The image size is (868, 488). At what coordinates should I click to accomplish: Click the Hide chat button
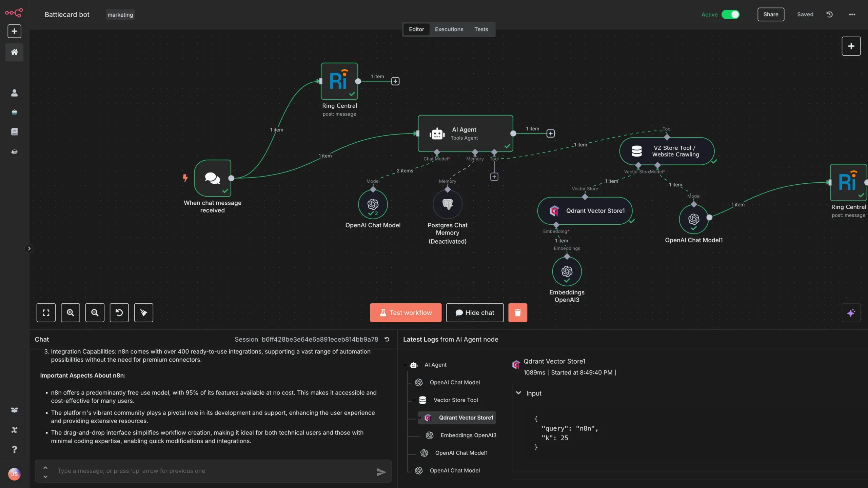point(475,312)
